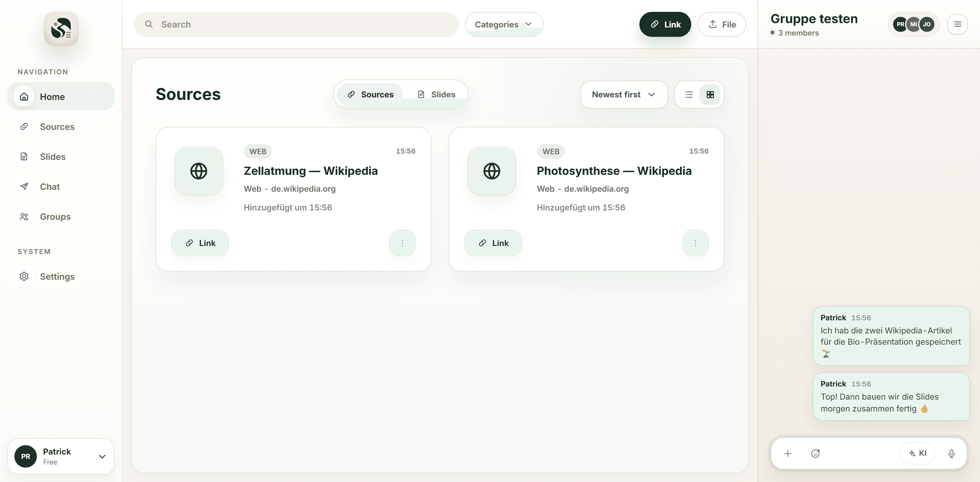This screenshot has width=980, height=482.
Task: Click the magnifier icon in the search bar
Action: 149,24
